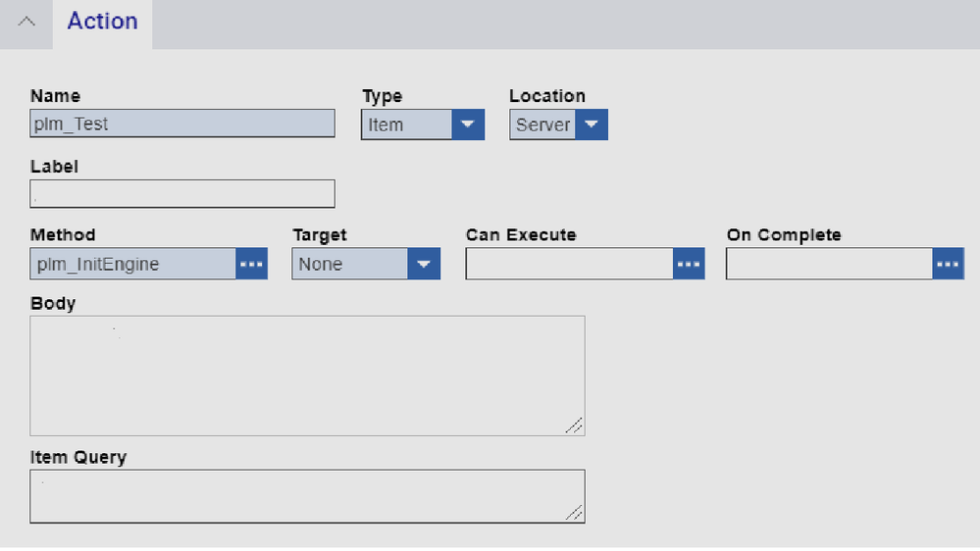Open the Location dropdown arrow
The image size is (980, 551).
[x=592, y=125]
